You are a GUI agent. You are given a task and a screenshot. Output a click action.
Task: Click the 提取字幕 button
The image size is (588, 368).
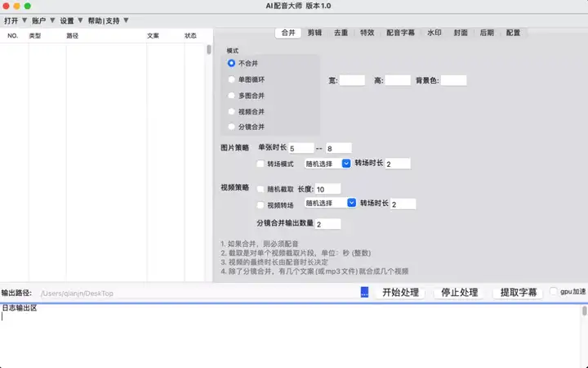[519, 293]
